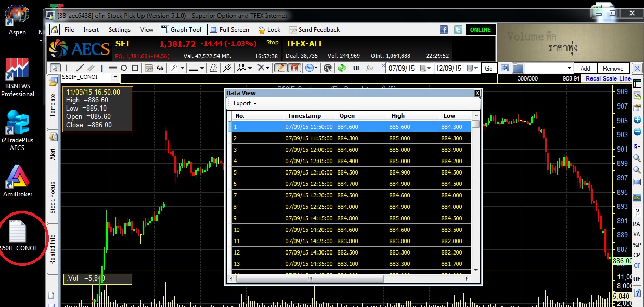Open the View menu
This screenshot has width=644, height=307.
147,30
